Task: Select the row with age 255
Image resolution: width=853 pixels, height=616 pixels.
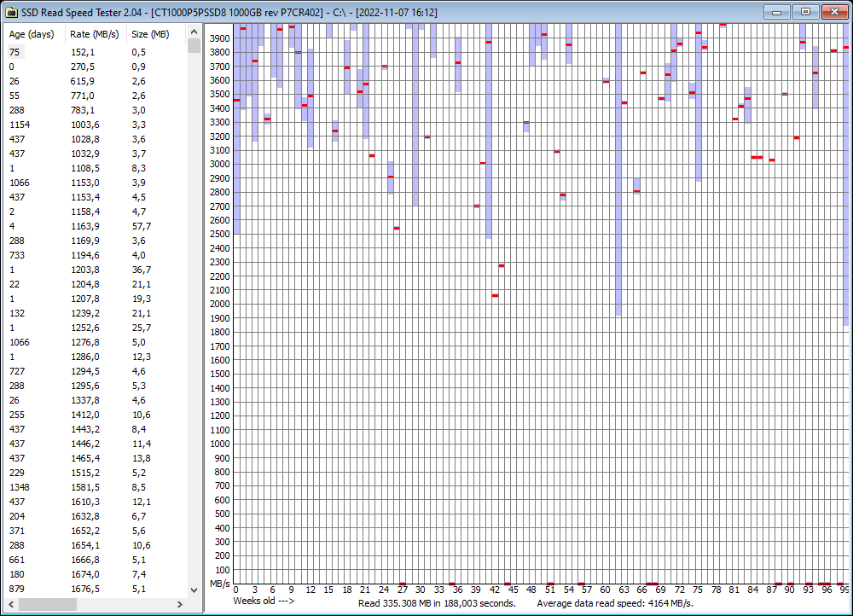Action: point(96,416)
